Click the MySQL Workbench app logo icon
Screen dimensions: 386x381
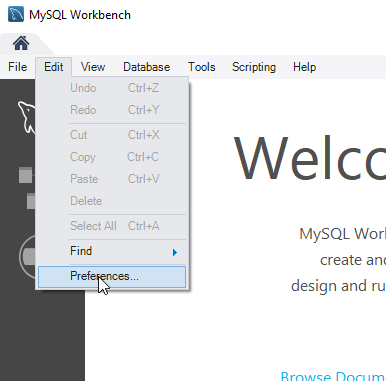pos(16,14)
